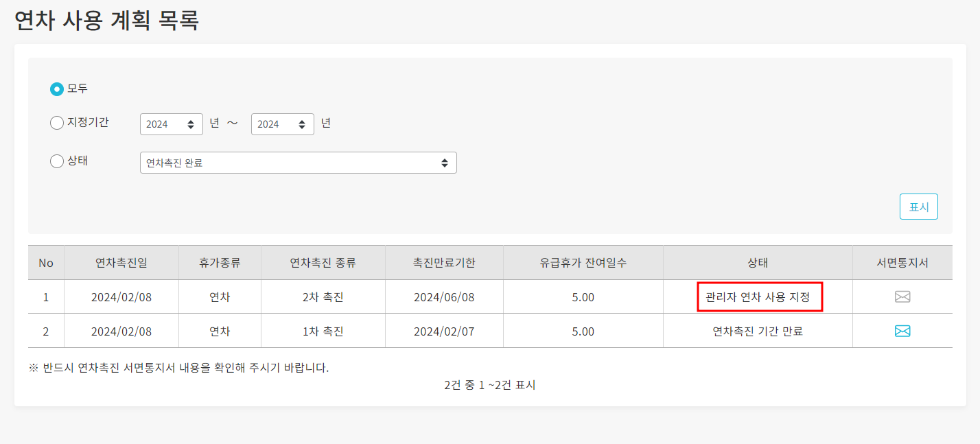
Task: Open the start year dropdown
Action: click(x=172, y=124)
